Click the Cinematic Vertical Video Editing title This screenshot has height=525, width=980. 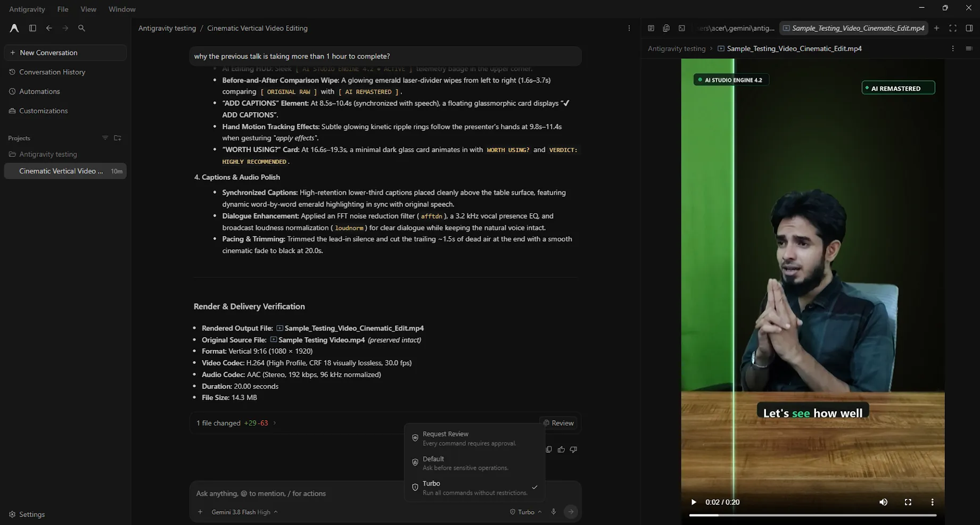(x=257, y=28)
